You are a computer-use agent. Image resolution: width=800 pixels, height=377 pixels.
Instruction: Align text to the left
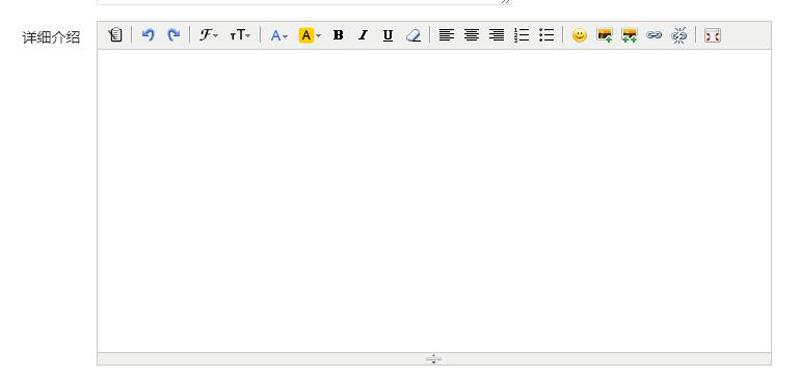[x=446, y=35]
